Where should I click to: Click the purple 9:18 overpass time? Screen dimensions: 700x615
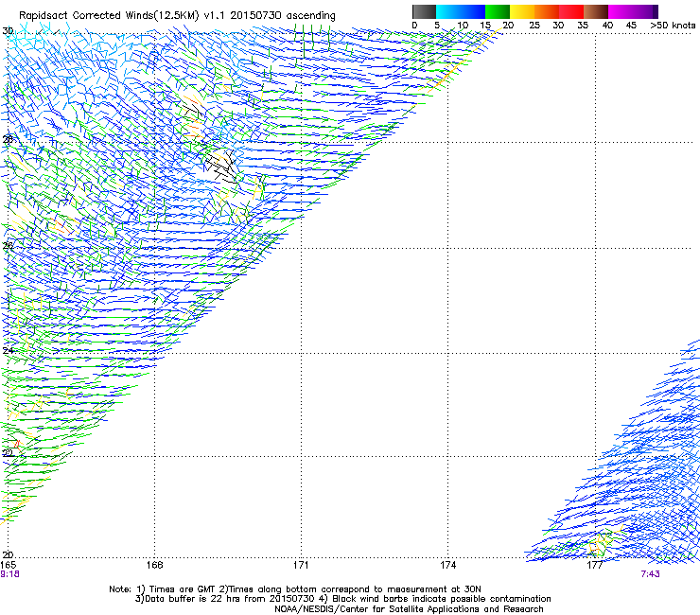point(9,574)
